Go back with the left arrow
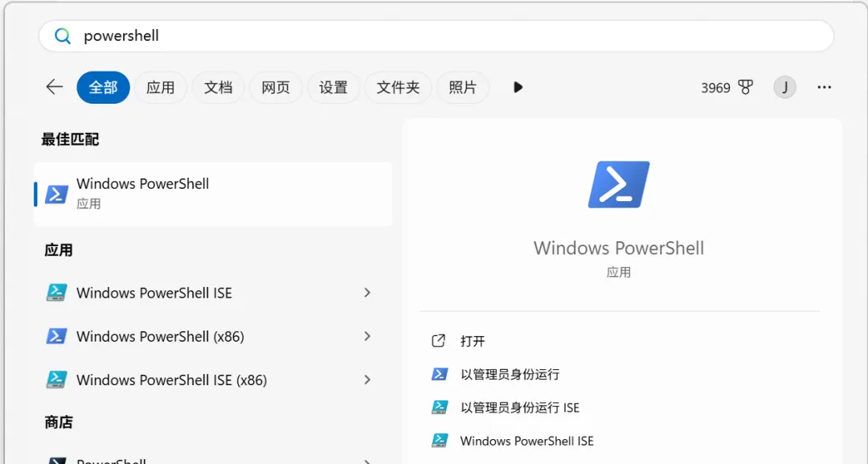Image resolution: width=868 pixels, height=464 pixels. [x=55, y=87]
